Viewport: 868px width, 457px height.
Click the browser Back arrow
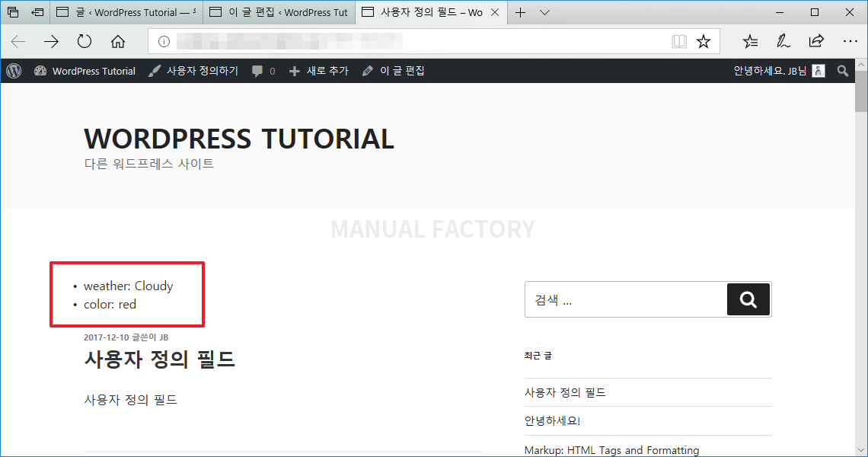18,42
